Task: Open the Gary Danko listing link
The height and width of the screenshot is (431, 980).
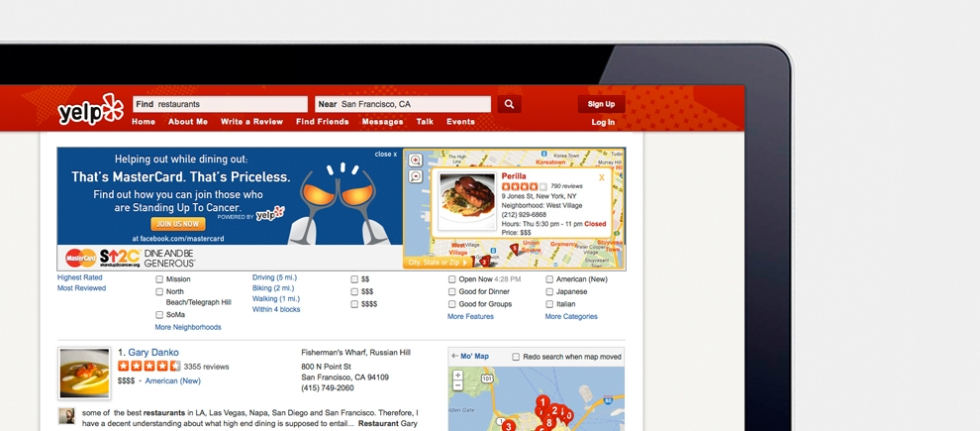Action: (153, 352)
